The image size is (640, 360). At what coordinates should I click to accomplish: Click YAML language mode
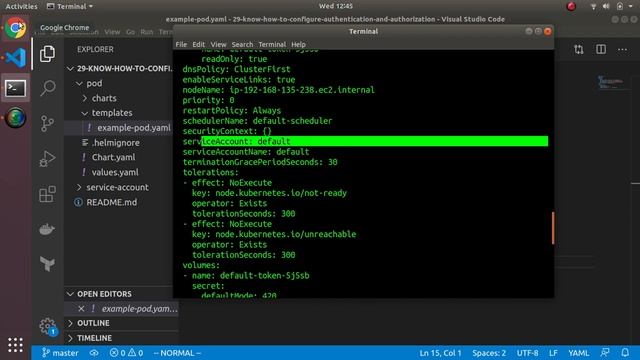pyautogui.click(x=578, y=353)
